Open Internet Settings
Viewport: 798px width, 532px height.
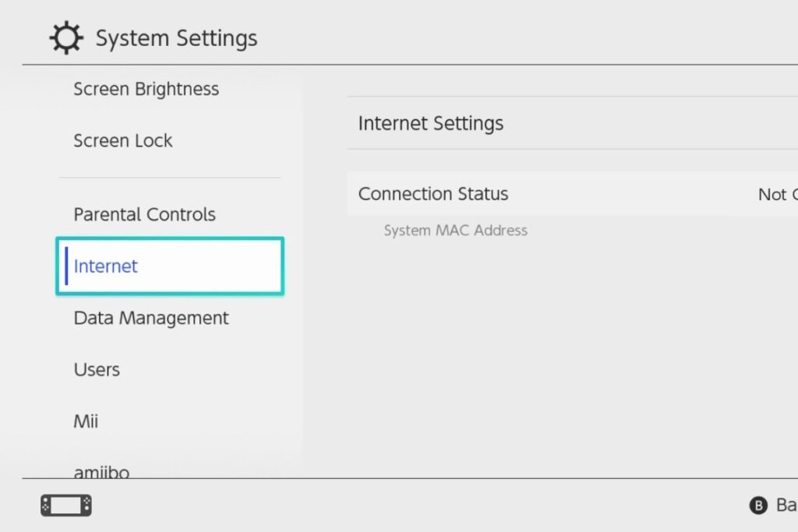[x=431, y=123]
